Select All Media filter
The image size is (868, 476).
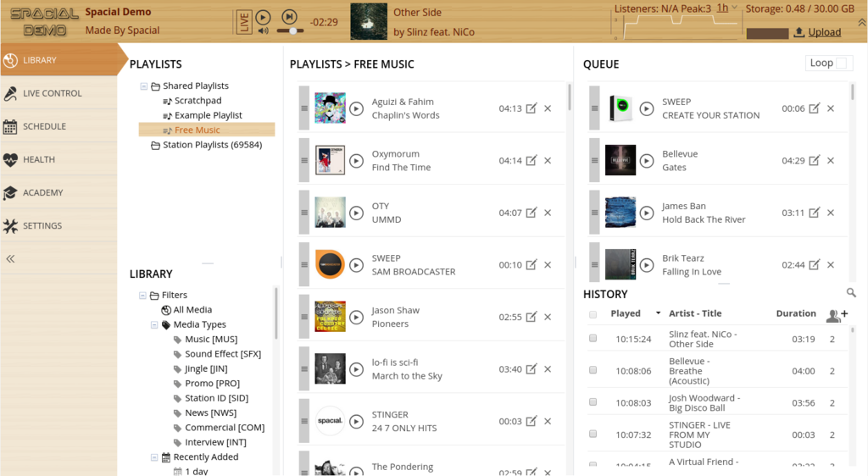tap(192, 310)
